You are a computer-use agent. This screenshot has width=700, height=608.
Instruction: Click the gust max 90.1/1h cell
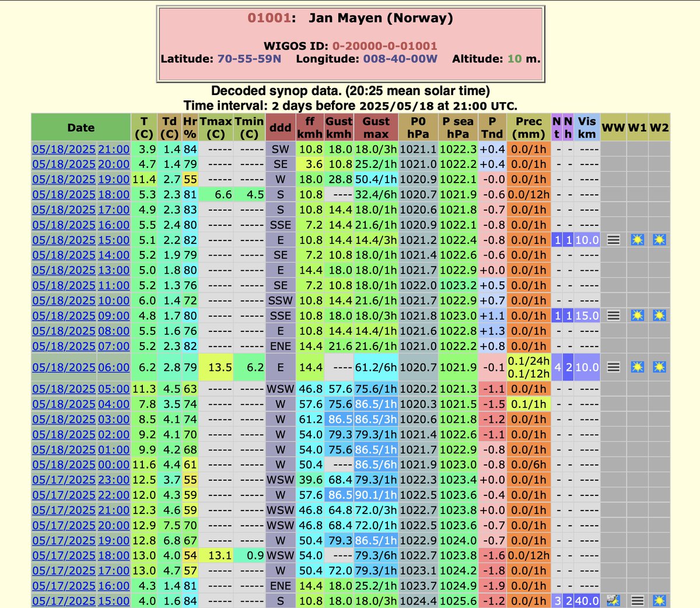tap(376, 495)
